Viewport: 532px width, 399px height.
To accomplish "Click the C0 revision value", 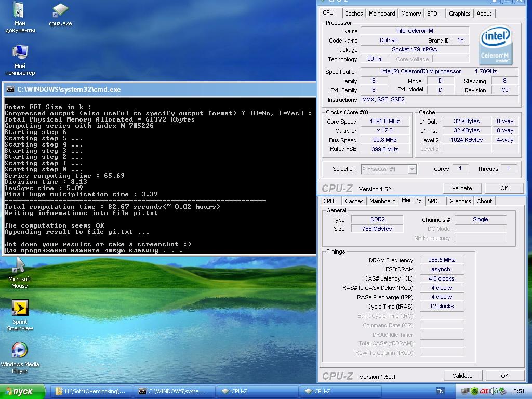I will click(505, 90).
